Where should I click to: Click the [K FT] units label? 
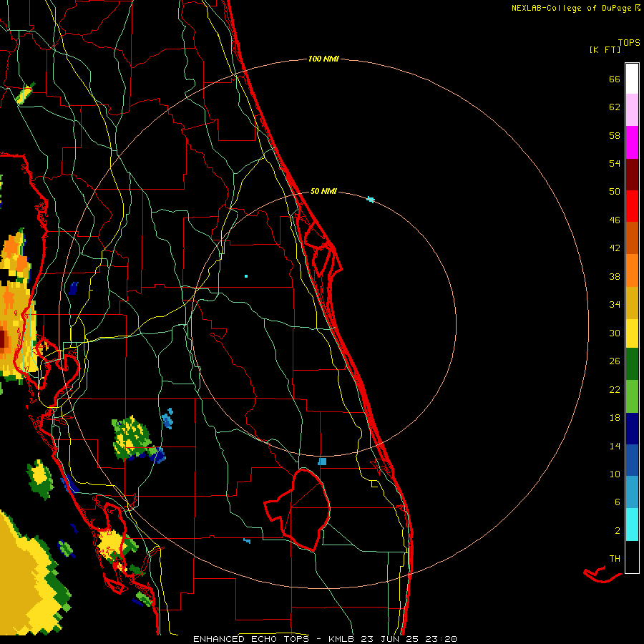click(605, 50)
